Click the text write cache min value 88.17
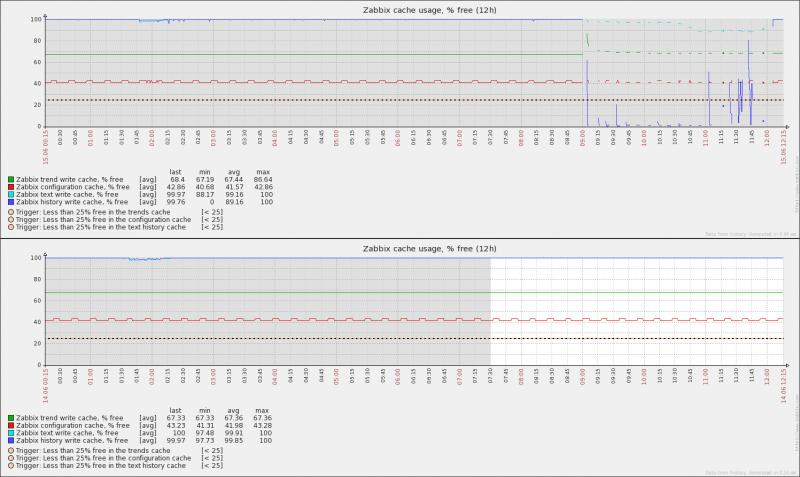 (205, 194)
